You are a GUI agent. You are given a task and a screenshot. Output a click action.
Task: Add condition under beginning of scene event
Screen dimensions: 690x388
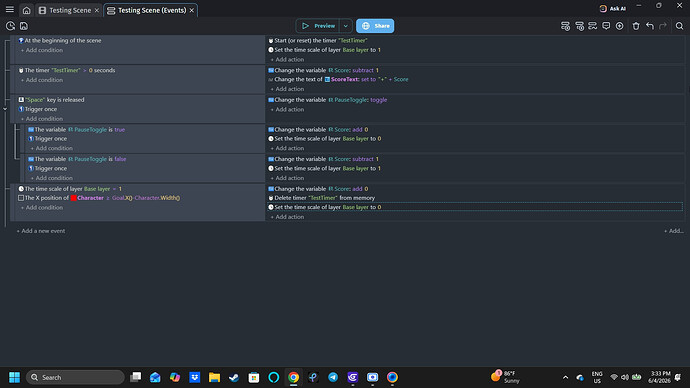point(42,50)
